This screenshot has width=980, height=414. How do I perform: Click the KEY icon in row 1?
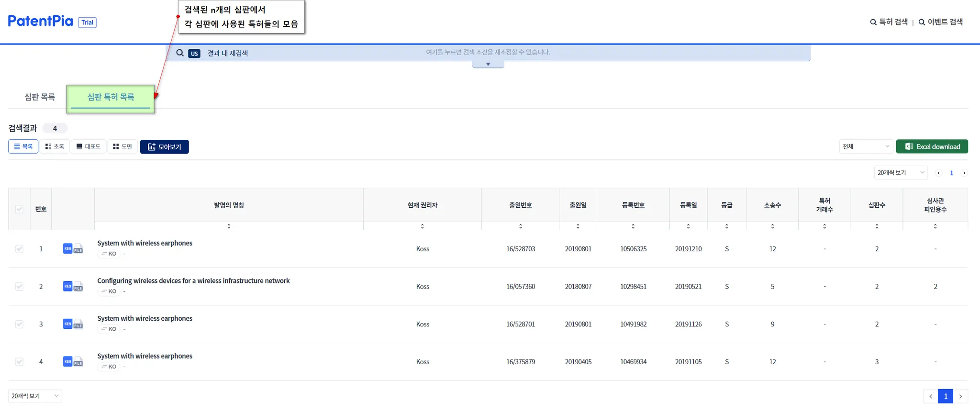tap(67, 248)
